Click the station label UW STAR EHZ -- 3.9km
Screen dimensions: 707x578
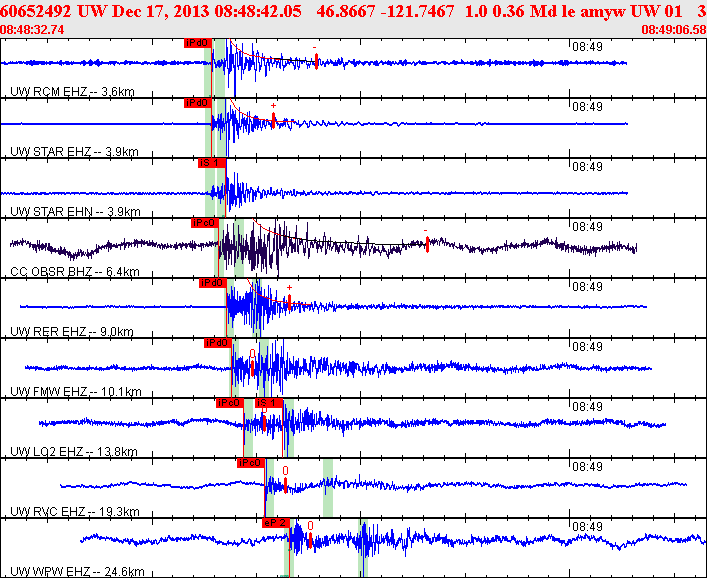click(74, 152)
